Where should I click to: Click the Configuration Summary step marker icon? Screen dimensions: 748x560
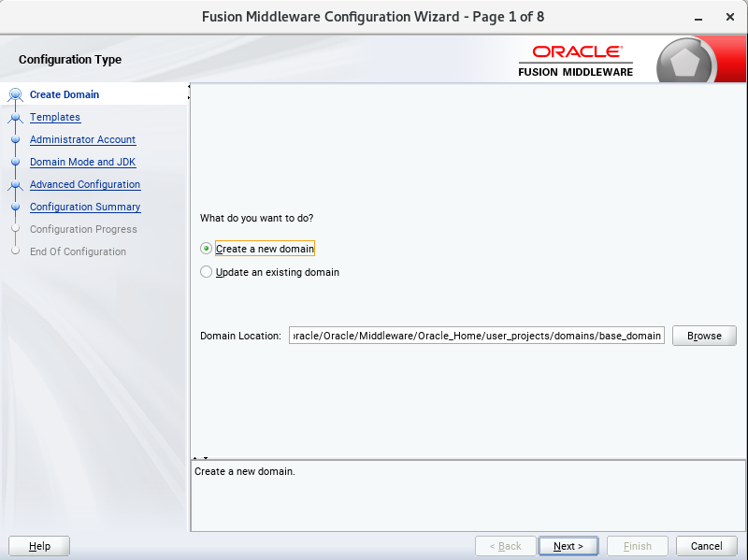click(15, 207)
